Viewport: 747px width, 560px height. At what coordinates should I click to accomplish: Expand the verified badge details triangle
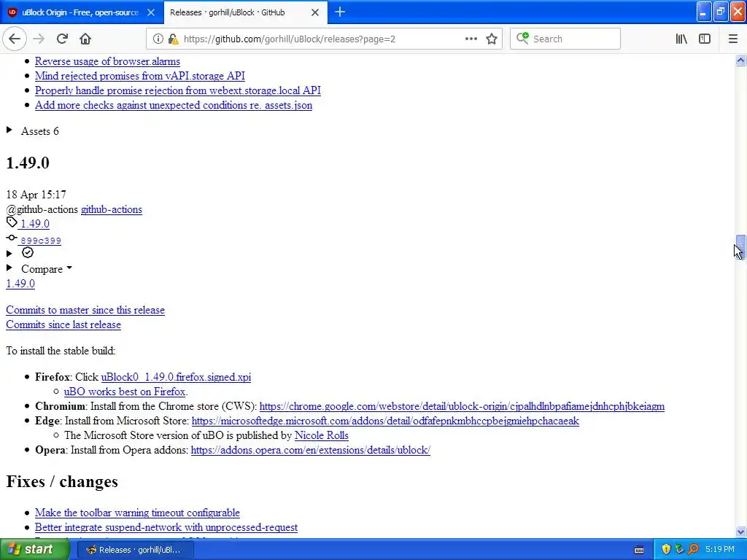point(9,253)
